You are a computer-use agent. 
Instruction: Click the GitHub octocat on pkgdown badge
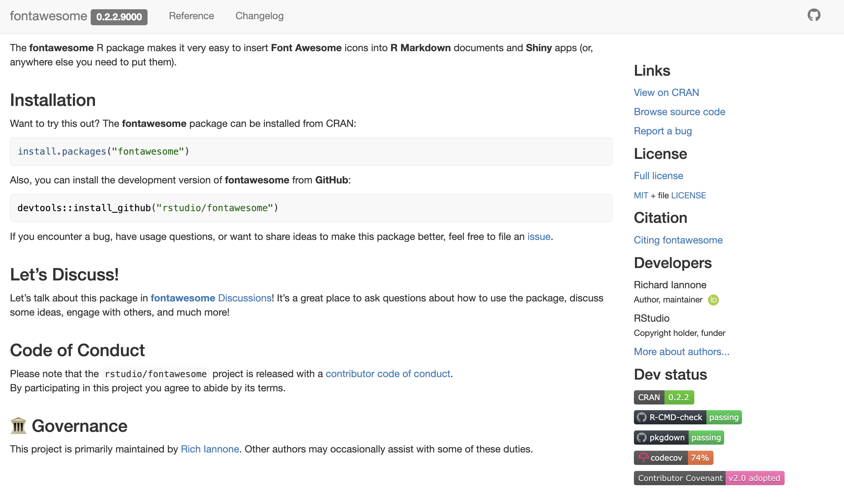(x=642, y=438)
